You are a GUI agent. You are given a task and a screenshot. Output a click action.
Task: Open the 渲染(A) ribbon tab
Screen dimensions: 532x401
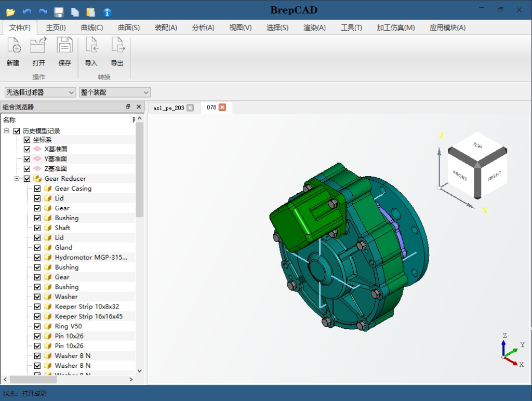pos(314,28)
